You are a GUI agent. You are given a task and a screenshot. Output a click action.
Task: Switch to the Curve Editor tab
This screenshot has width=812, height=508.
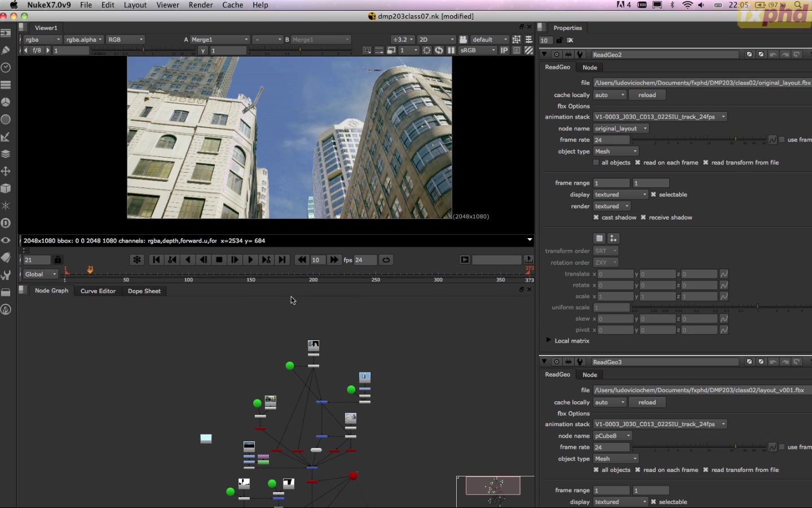click(98, 291)
